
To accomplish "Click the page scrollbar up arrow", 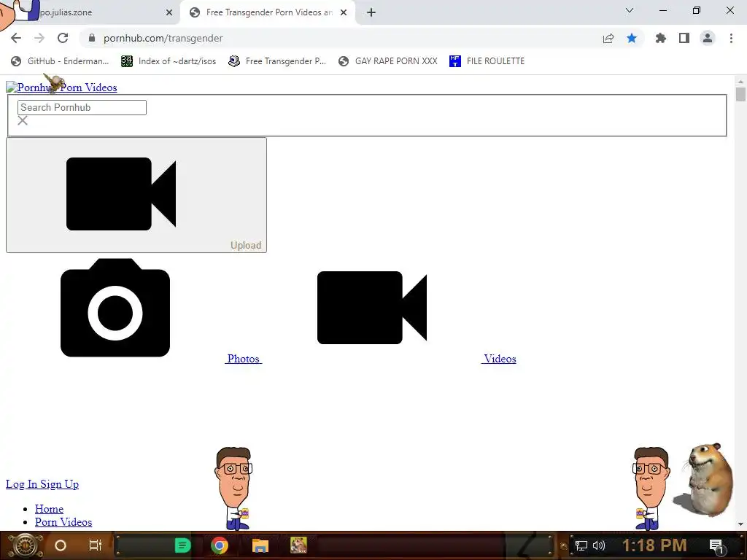I will 740,82.
